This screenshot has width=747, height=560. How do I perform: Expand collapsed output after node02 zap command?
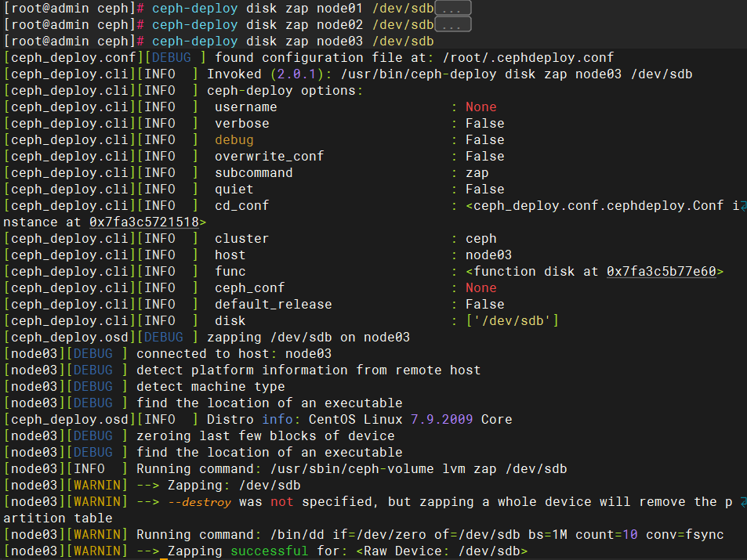pyautogui.click(x=453, y=24)
